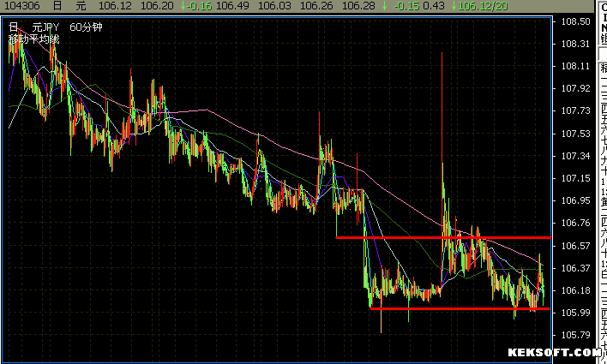Select the -0.16 change value
This screenshot has height=364, width=607.
[200, 6]
